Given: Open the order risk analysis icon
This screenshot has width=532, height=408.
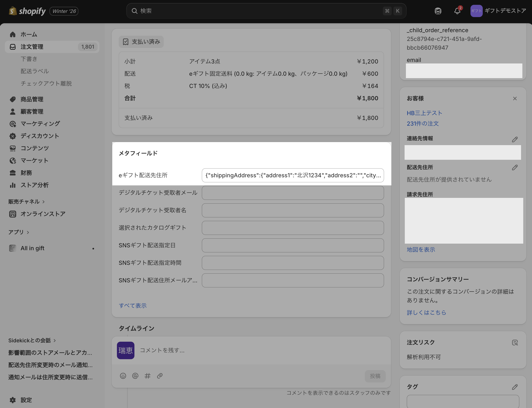Looking at the screenshot, I should point(514,342).
